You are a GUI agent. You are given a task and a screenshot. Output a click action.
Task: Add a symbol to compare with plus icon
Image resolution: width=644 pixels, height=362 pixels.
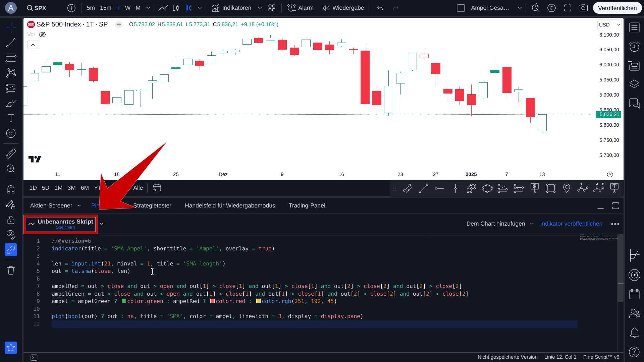(71, 8)
